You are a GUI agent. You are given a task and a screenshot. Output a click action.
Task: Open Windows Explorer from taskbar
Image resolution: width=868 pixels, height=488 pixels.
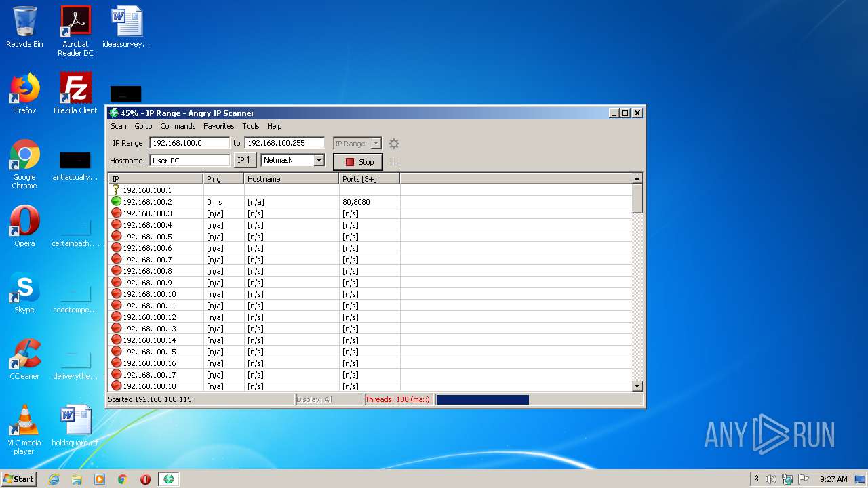[x=77, y=479]
